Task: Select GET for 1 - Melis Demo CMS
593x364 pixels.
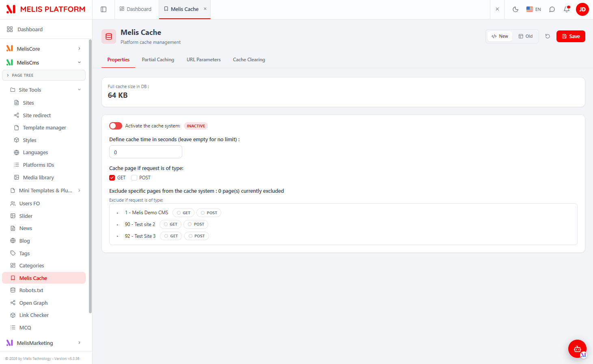Action: coord(183,213)
